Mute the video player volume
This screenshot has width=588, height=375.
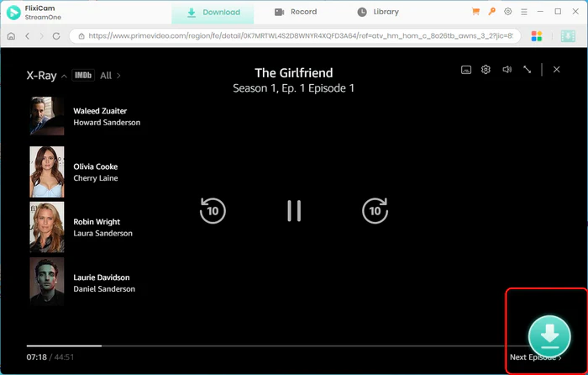[x=507, y=70]
